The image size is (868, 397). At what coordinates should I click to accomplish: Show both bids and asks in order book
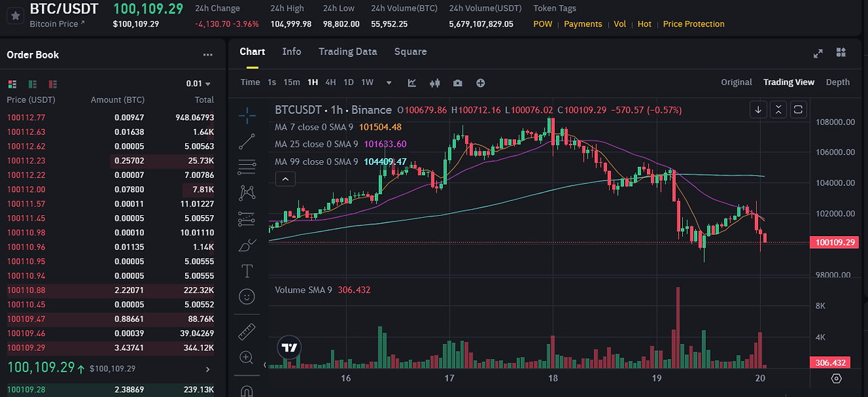[12, 84]
